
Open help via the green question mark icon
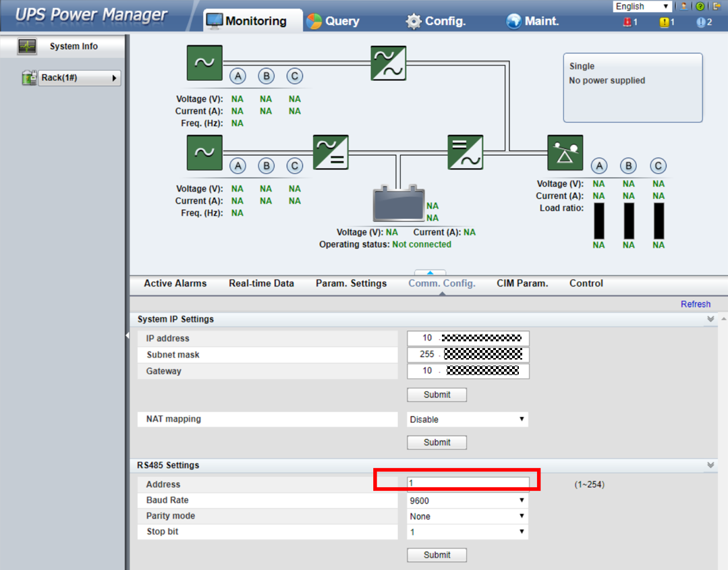pos(700,6)
